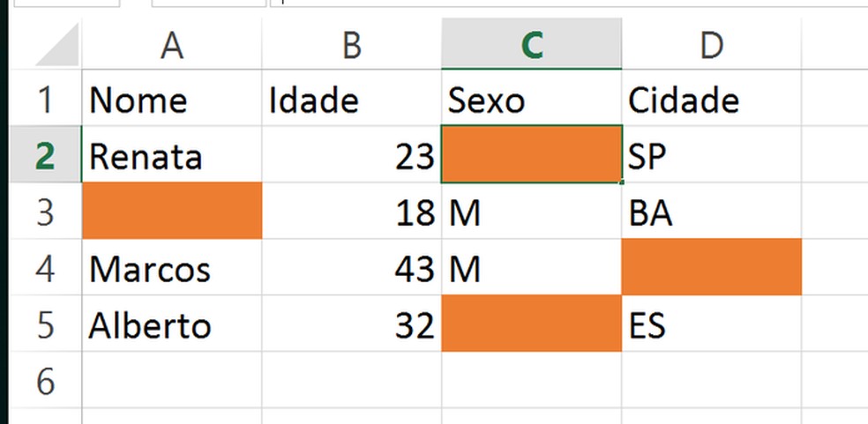Viewport: 868px width, 424px height.
Task: Select row 3 header
Action: click(45, 212)
